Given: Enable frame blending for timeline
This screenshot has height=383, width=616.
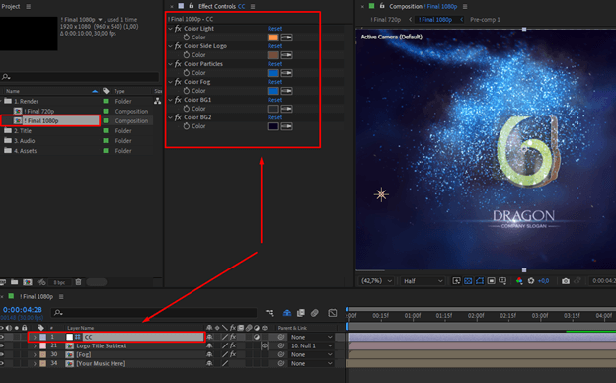Looking at the screenshot, I should tap(301, 313).
